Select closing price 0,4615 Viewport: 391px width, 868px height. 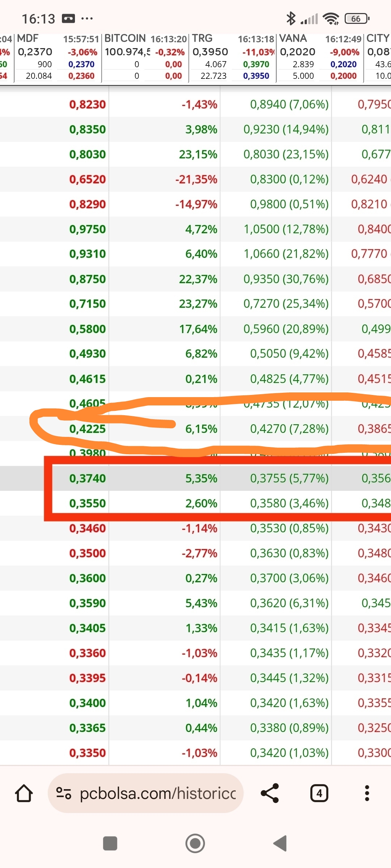(87, 379)
